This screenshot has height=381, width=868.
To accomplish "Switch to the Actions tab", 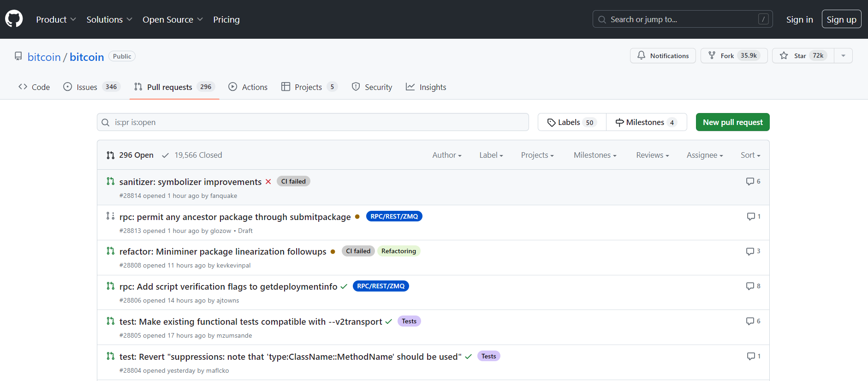I will 248,87.
